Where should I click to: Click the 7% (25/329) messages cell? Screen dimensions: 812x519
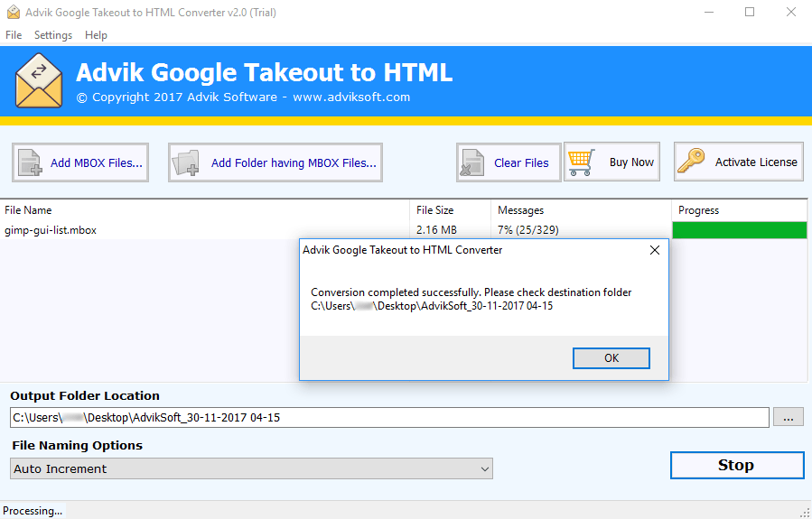pyautogui.click(x=527, y=230)
